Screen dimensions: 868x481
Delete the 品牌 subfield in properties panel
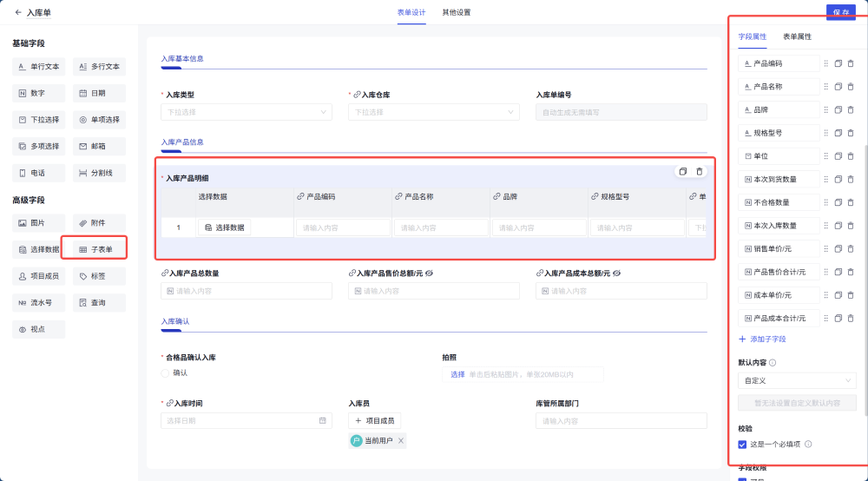[x=851, y=110]
